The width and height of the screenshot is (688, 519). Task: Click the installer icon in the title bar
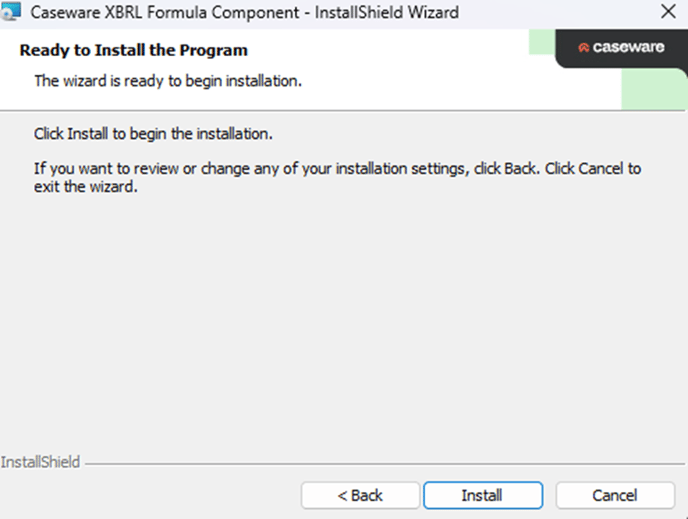11,11
